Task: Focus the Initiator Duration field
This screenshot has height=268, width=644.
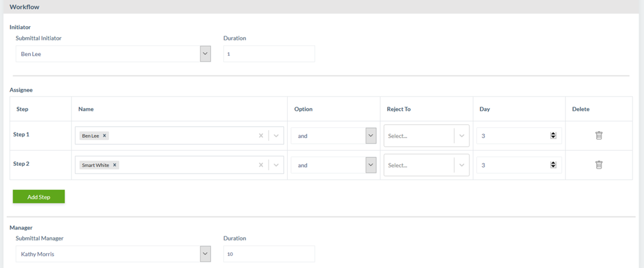Action: tap(269, 54)
